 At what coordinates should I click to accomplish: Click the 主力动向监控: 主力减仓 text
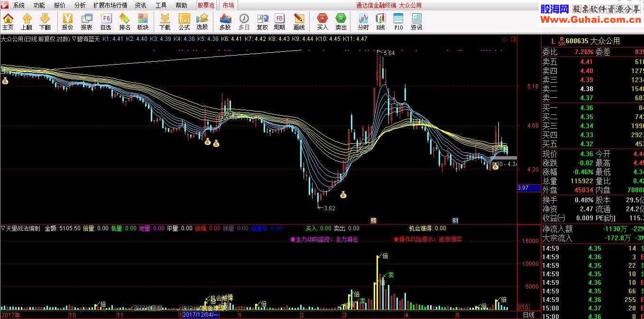(324, 240)
